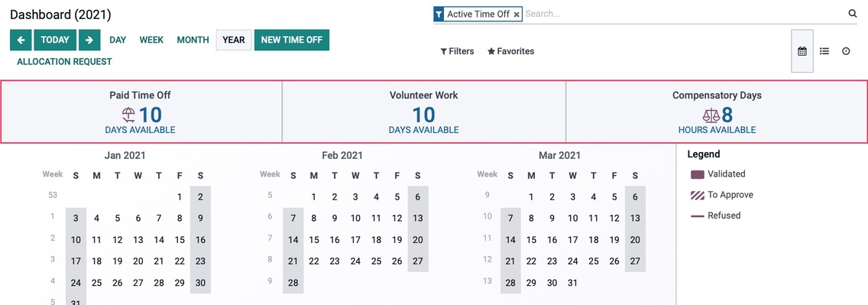Click the search magnifier icon
Image resolution: width=868 pixels, height=305 pixels.
pos(853,14)
